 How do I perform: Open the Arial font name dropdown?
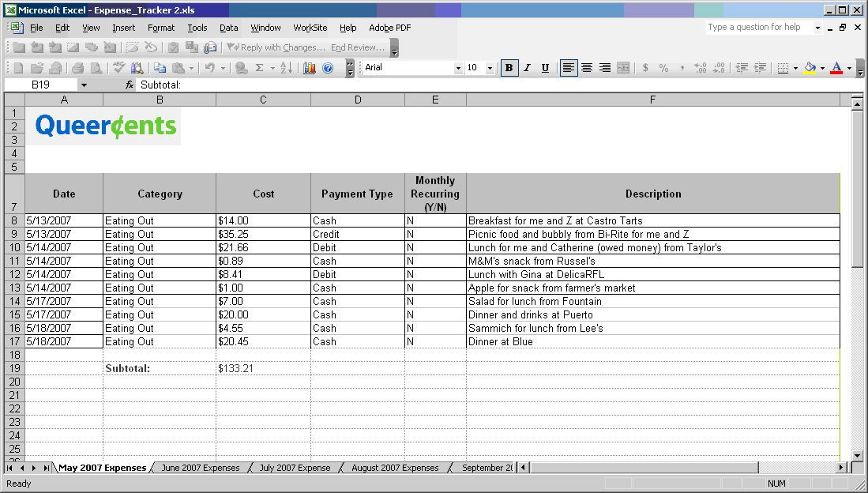[x=458, y=68]
